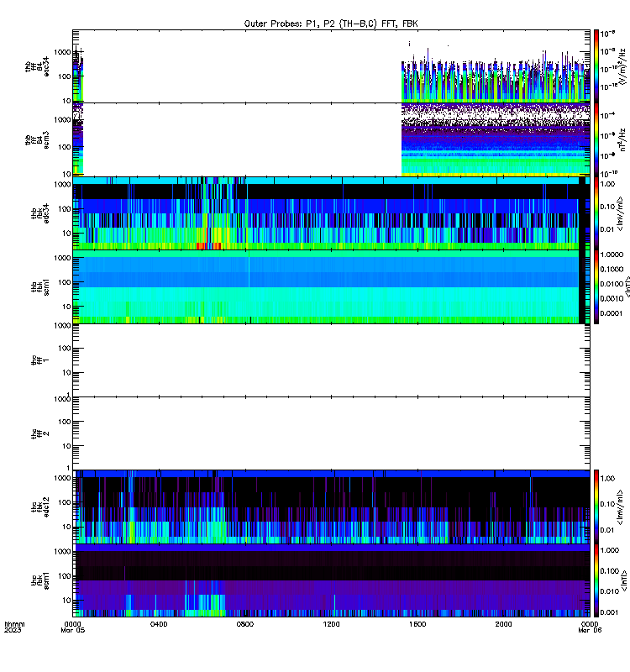The width and height of the screenshot is (630, 672).
Task: Click the '0.0001' color bar tick value
Action: [x=612, y=313]
